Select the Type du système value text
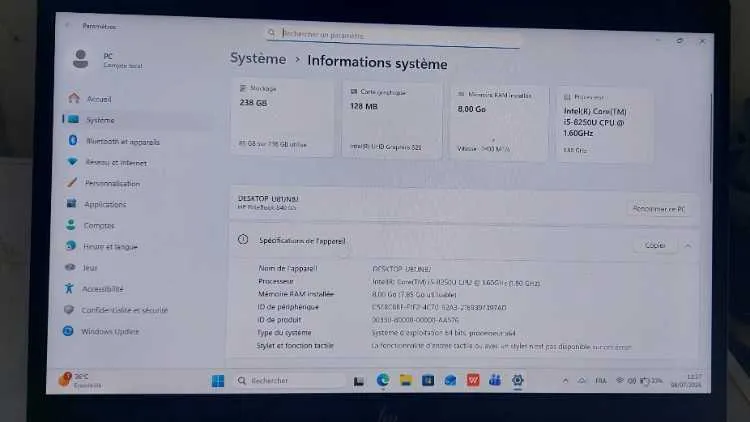750x422 pixels. click(x=443, y=333)
